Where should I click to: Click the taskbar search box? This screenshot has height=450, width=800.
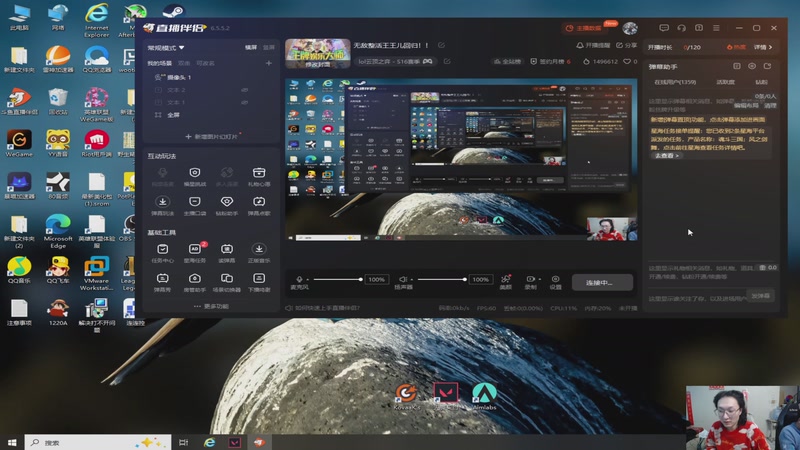(x=98, y=442)
